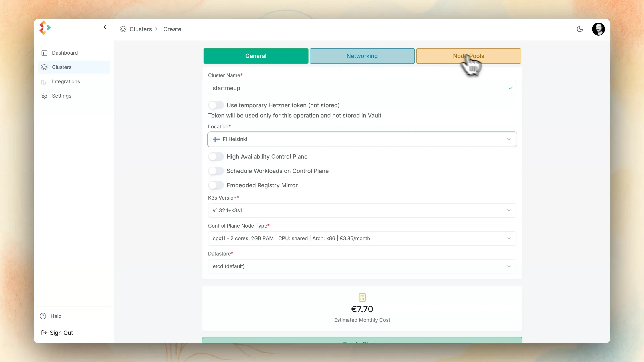Enable High Availability Control Plane
This screenshot has height=362, width=644.
216,156
